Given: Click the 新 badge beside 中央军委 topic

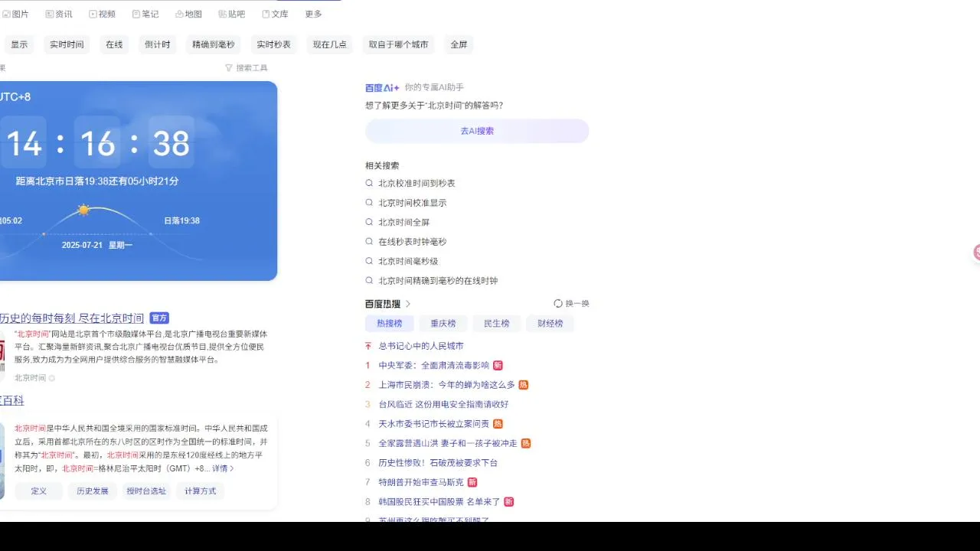Looking at the screenshot, I should click(498, 366).
